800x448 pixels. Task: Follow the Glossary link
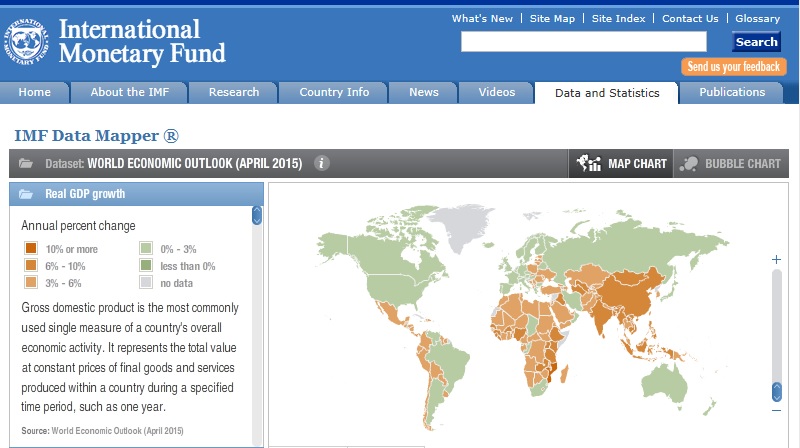757,19
